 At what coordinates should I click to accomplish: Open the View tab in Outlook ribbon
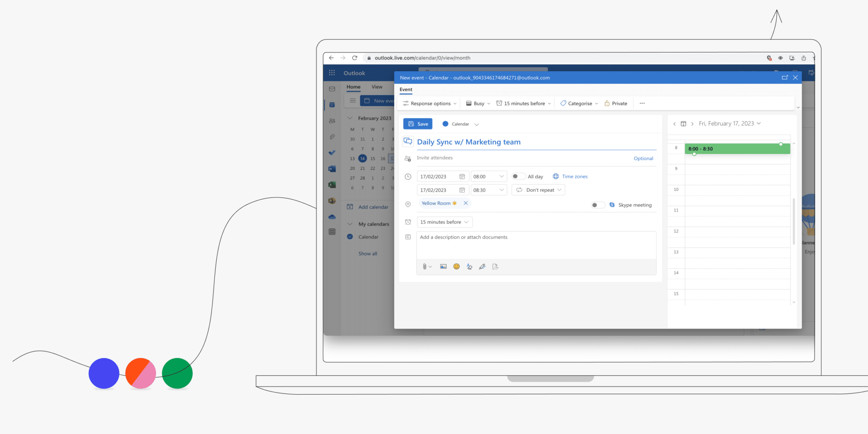377,87
